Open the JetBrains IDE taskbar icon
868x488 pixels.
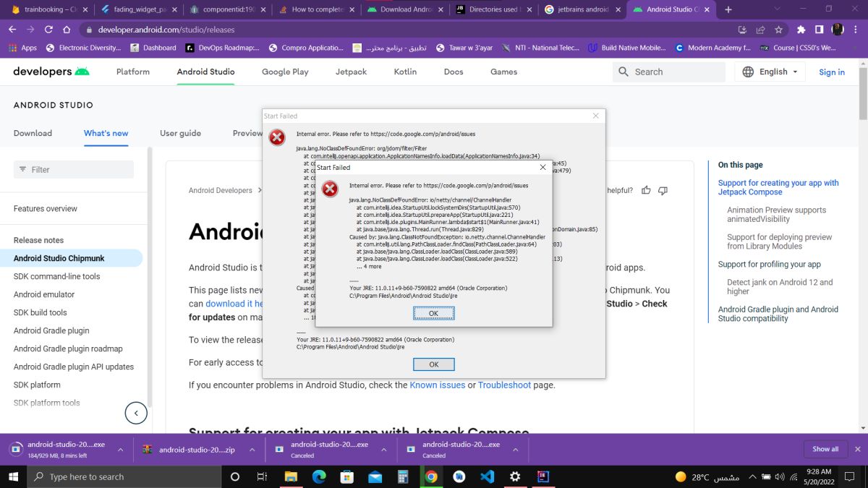click(x=542, y=476)
